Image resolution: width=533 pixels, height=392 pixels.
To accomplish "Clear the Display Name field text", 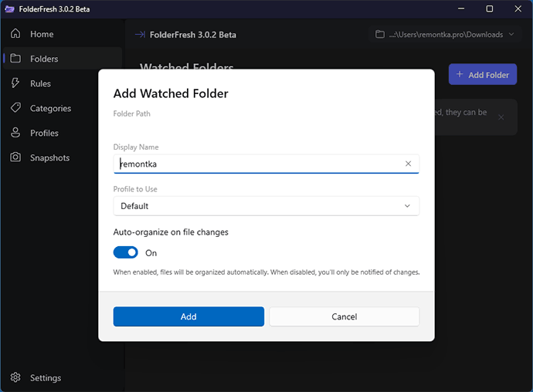I will click(408, 164).
